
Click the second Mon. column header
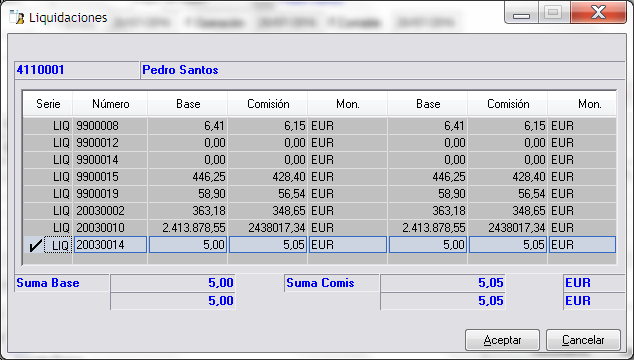point(582,104)
